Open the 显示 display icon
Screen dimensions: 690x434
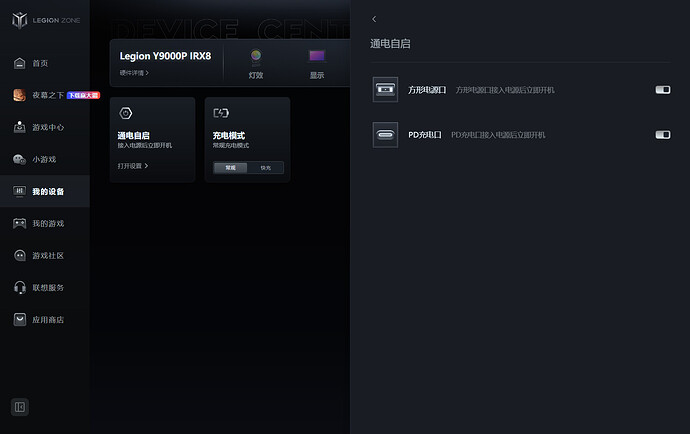point(317,55)
